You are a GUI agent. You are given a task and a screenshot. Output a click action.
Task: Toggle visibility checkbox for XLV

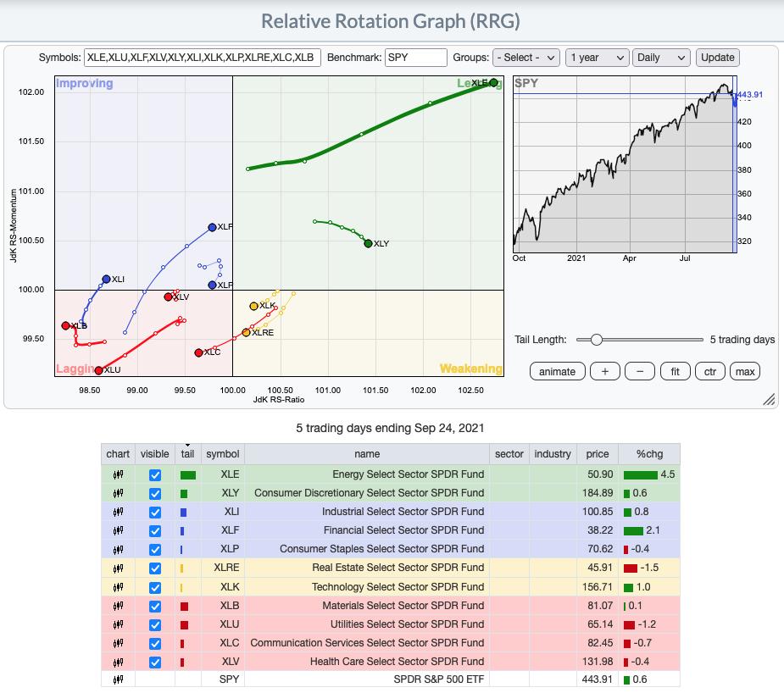pyautogui.click(x=155, y=662)
